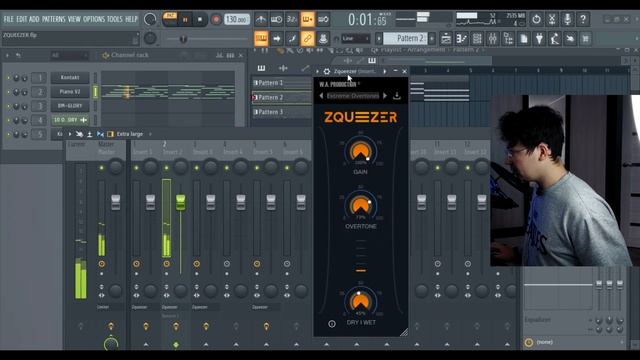Open the plugin picker plug icon
This screenshot has height=360, width=640.
[x=539, y=39]
